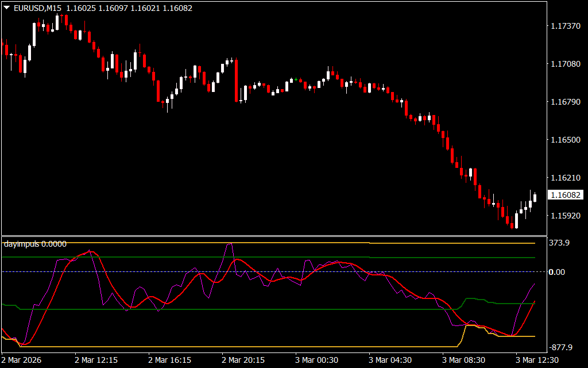Click the 3 Mar 08:30 time marker

tap(465, 360)
